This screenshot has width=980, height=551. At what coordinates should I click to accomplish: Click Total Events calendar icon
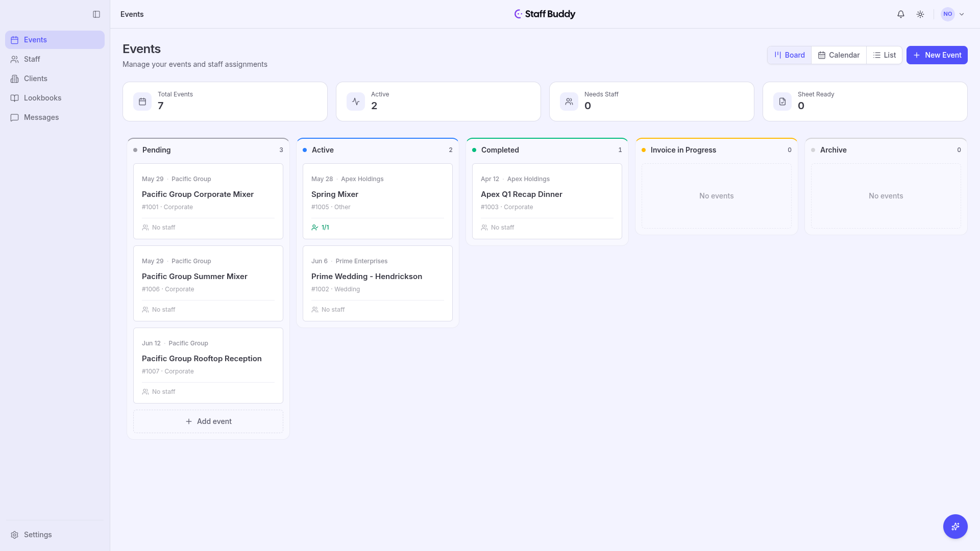142,102
